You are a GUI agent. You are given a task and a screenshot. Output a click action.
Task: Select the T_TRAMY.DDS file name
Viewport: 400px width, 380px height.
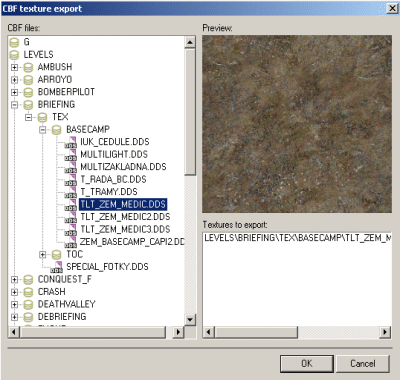coord(109,192)
